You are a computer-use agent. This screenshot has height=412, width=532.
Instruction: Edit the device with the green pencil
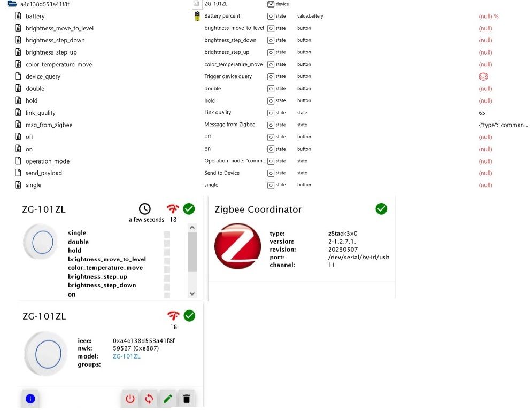click(x=167, y=399)
